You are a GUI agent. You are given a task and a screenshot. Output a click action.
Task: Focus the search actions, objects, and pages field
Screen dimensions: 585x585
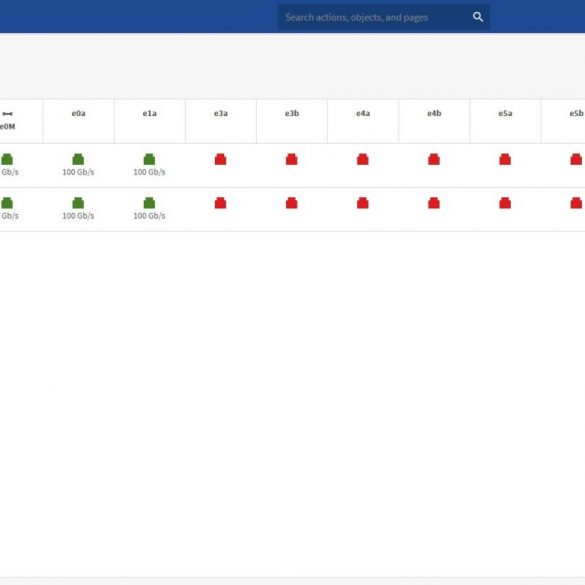pyautogui.click(x=384, y=17)
